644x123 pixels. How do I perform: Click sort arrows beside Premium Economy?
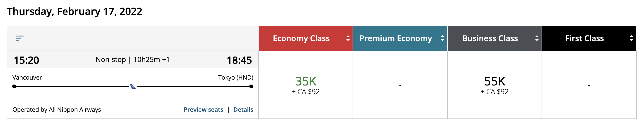click(442, 38)
